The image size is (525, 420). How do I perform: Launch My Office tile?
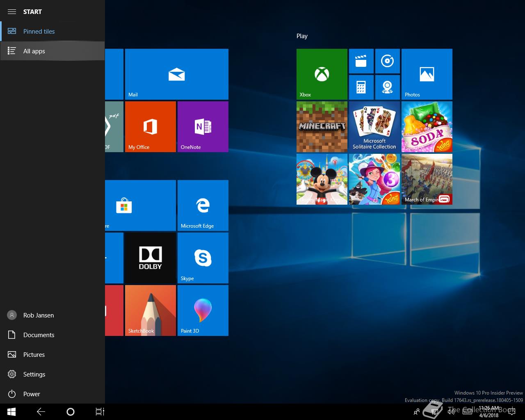tap(150, 127)
